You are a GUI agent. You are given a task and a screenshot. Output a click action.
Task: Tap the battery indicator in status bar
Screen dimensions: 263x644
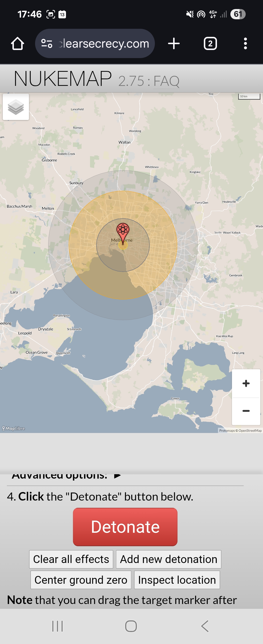pyautogui.click(x=238, y=14)
